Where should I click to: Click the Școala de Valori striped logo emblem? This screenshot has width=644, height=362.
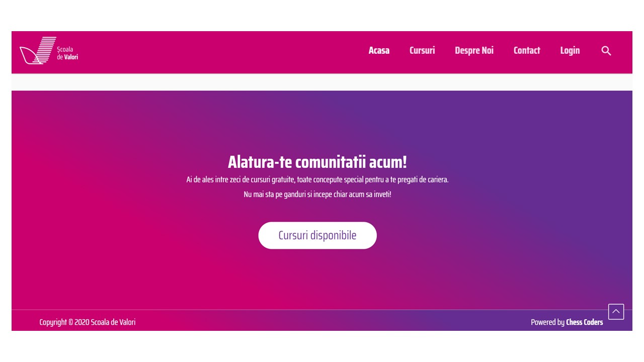38,50
